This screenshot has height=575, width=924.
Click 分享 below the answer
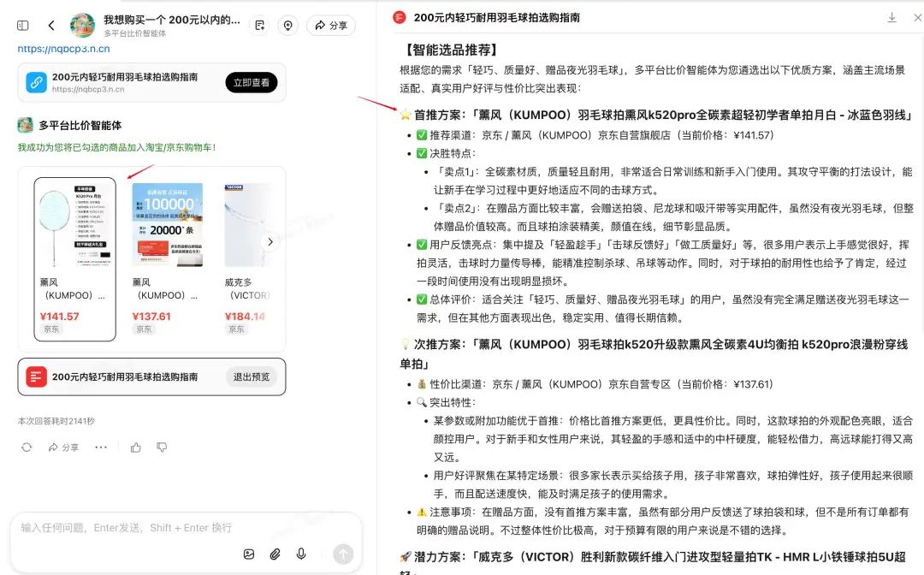63,448
